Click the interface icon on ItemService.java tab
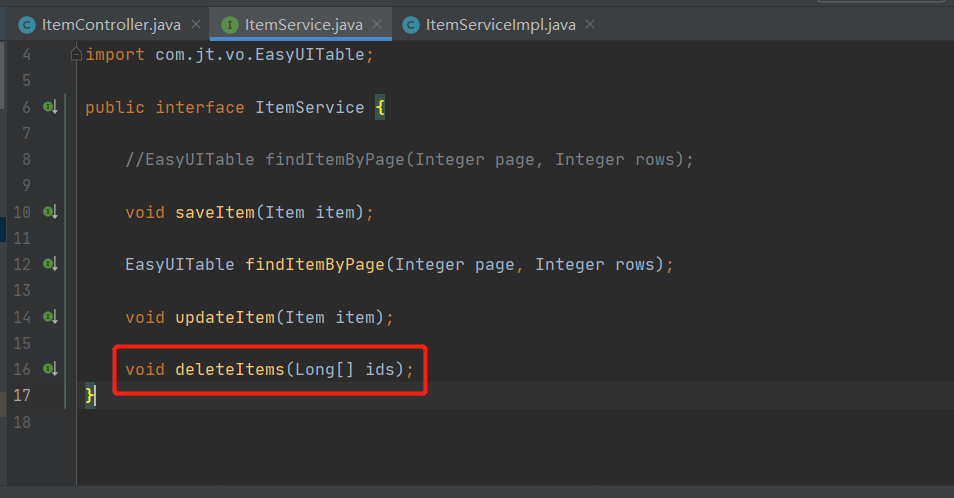 point(229,25)
